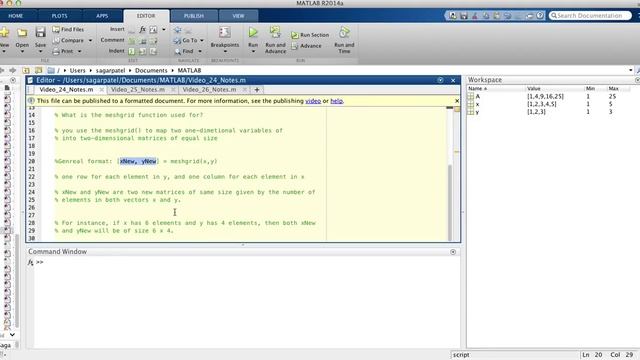The image size is (640, 360).
Task: Click Run and Advance
Action: coord(275,40)
